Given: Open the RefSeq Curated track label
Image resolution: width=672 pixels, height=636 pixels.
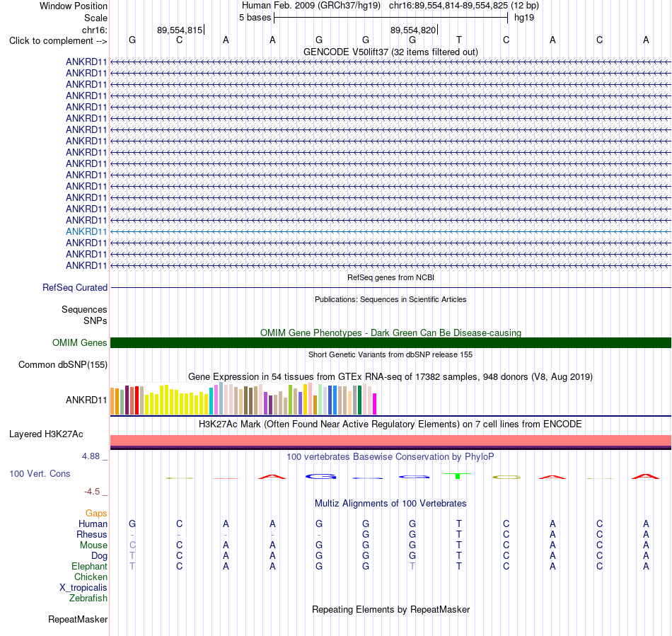Looking at the screenshot, I should 74,287.
